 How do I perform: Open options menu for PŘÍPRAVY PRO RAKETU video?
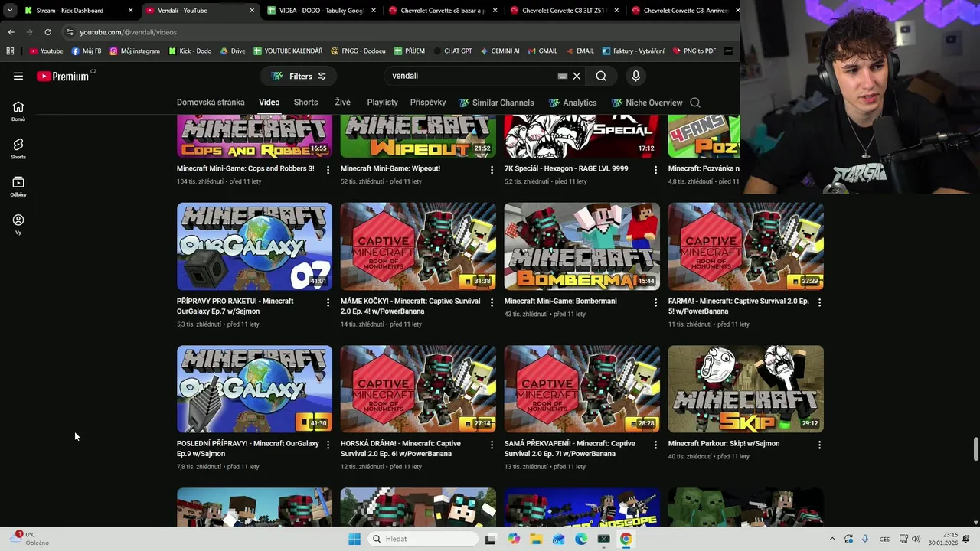[328, 302]
